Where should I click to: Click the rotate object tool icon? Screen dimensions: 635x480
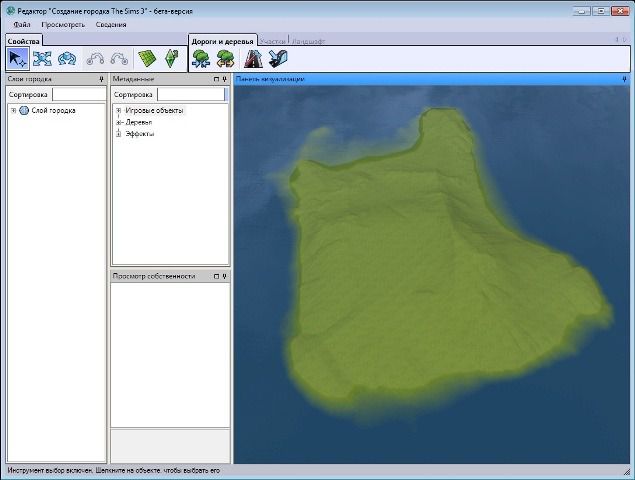pyautogui.click(x=67, y=59)
